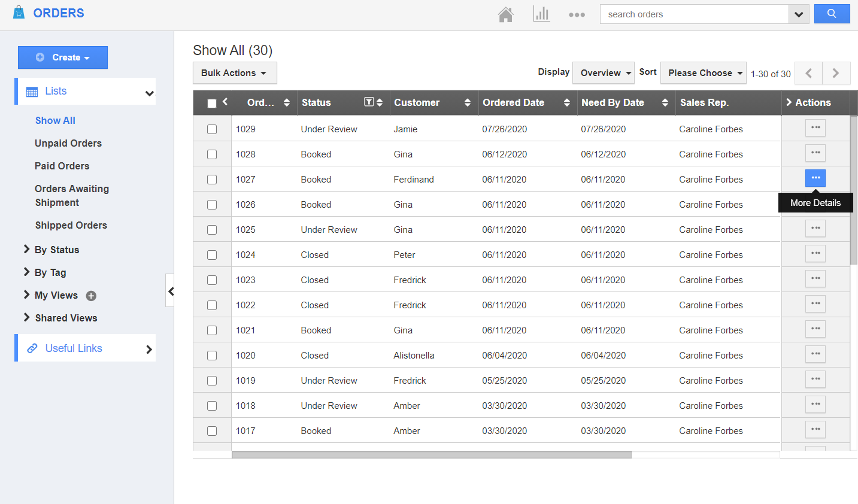The image size is (858, 504).
Task: Click the blue search magnifier button
Action: click(832, 13)
